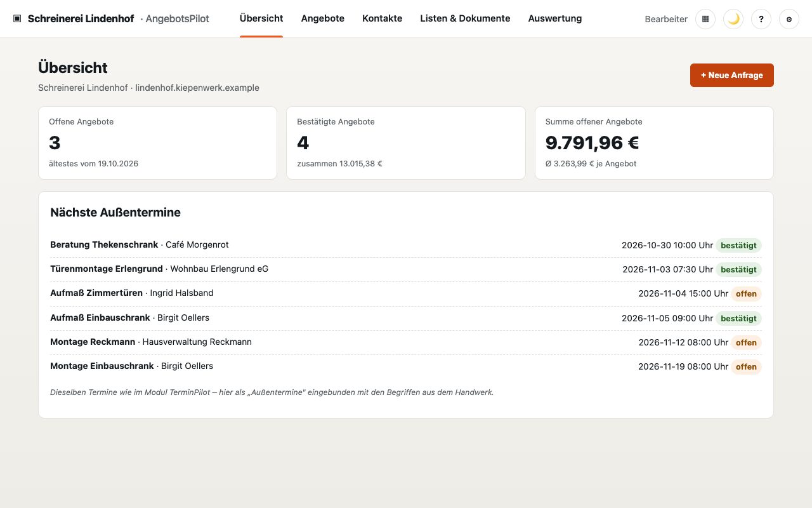Viewport: 812px width, 508px height.
Task: Click the Schreinerei Lindenhof brand name in header
Action: tap(81, 19)
